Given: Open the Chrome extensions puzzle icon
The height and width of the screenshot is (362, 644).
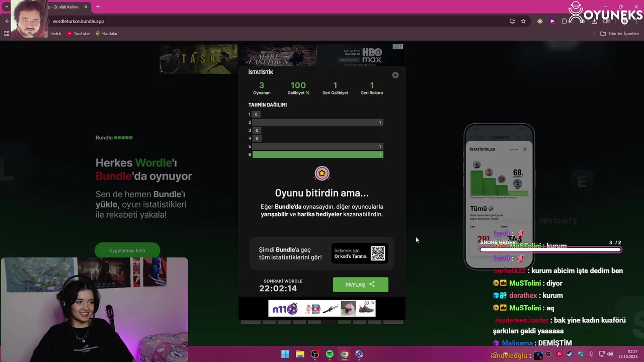Looking at the screenshot, I should click(565, 21).
